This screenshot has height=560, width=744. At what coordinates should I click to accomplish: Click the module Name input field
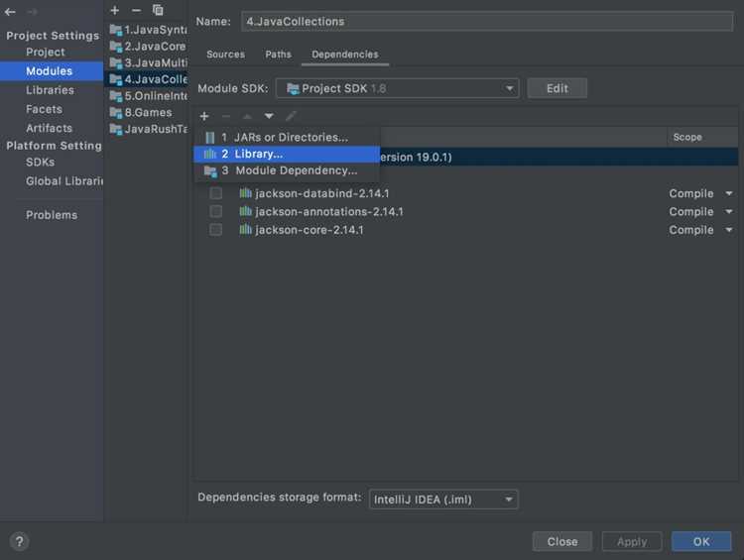pos(487,22)
